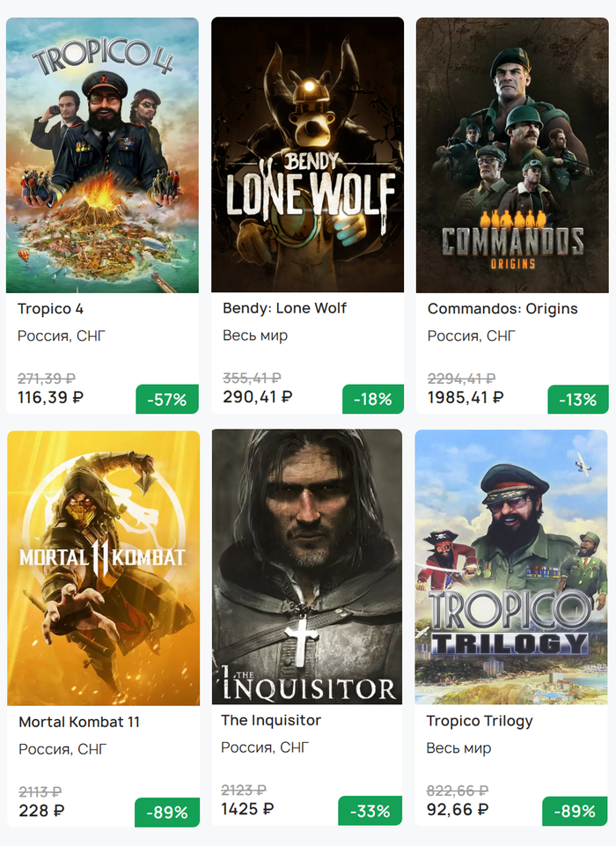The height and width of the screenshot is (846, 616).
Task: Open the Bendy Lone Wolf cover art
Action: tap(307, 155)
